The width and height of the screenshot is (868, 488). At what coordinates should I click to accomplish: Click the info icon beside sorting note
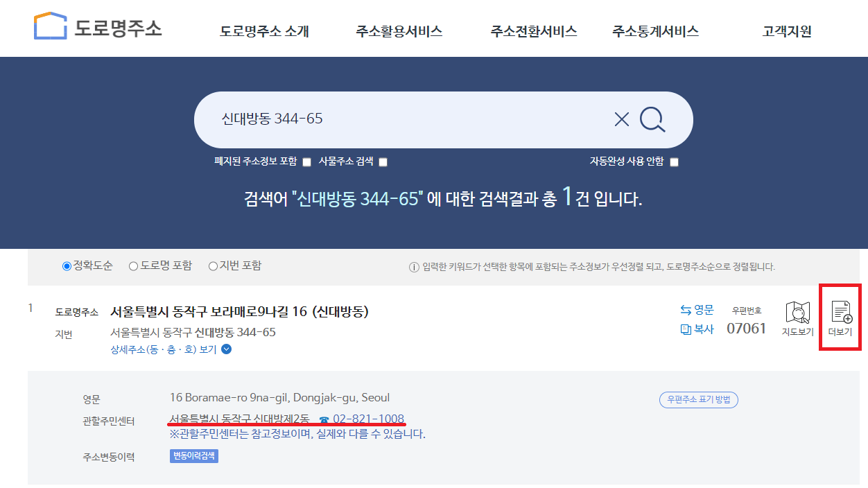pyautogui.click(x=414, y=268)
